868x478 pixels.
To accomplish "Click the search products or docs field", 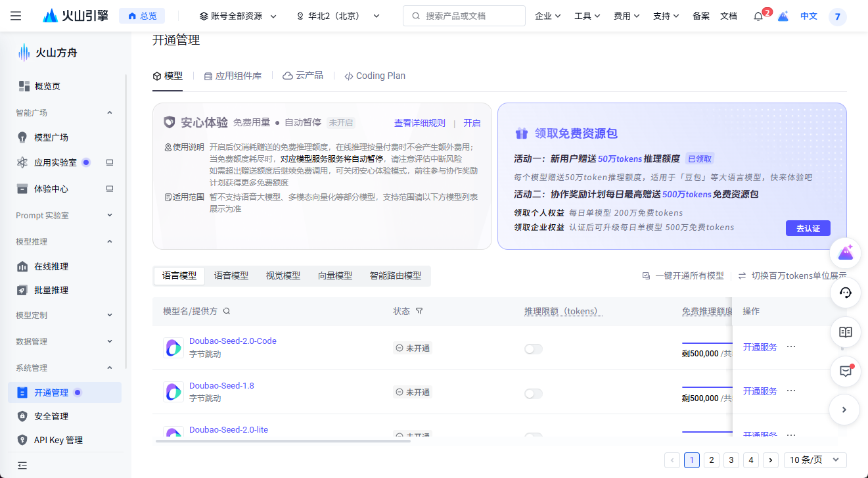I will [464, 16].
